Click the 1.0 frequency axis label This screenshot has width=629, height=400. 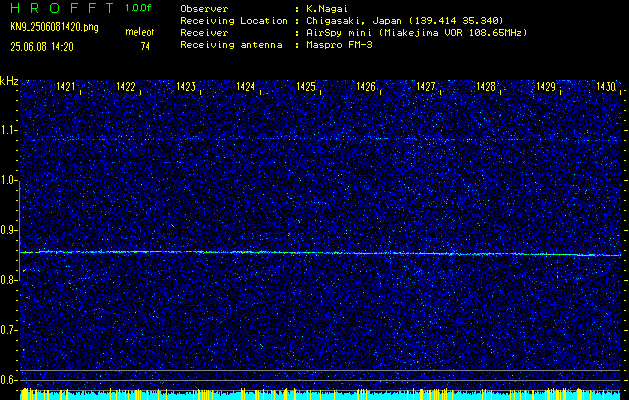[x=8, y=180]
